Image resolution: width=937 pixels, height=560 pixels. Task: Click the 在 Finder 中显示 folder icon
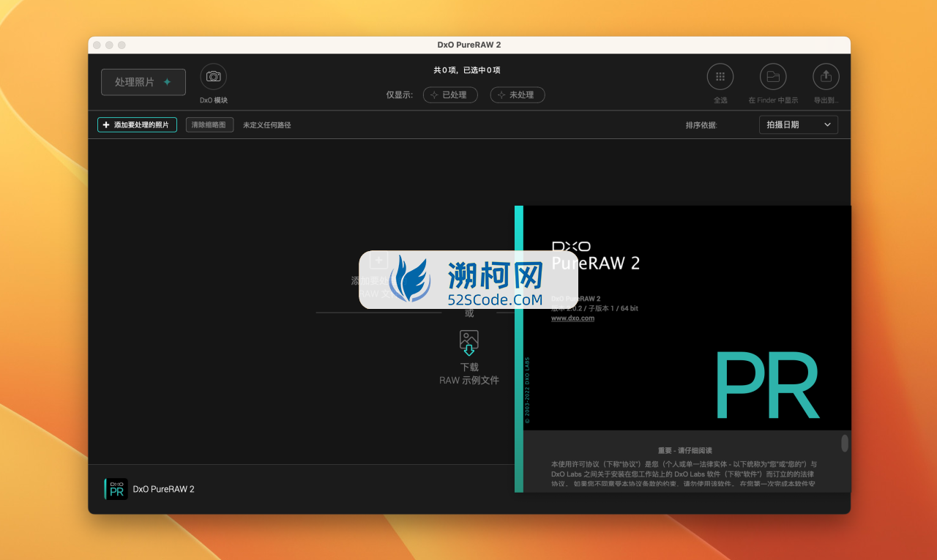tap(773, 76)
